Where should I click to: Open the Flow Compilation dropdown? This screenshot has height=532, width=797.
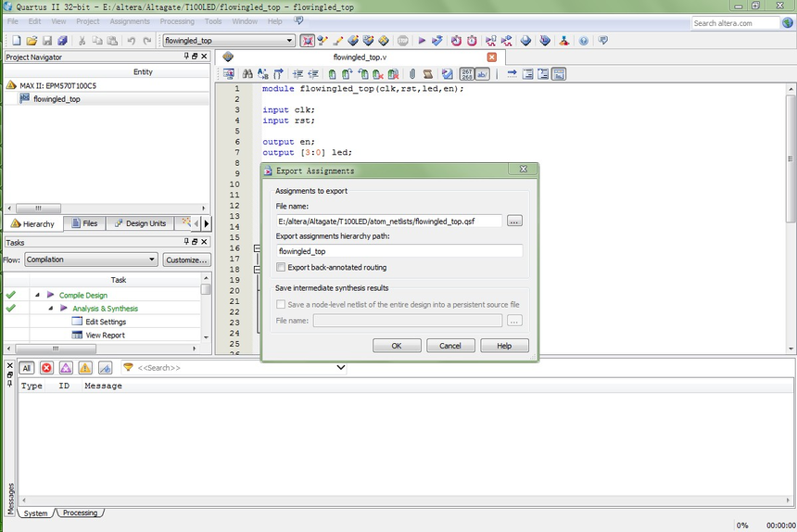click(x=92, y=260)
